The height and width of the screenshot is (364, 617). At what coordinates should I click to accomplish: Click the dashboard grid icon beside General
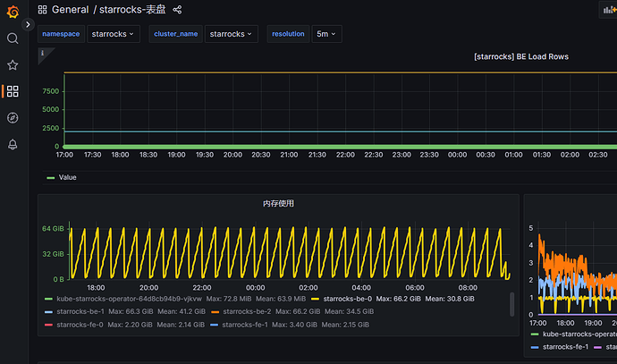point(43,10)
